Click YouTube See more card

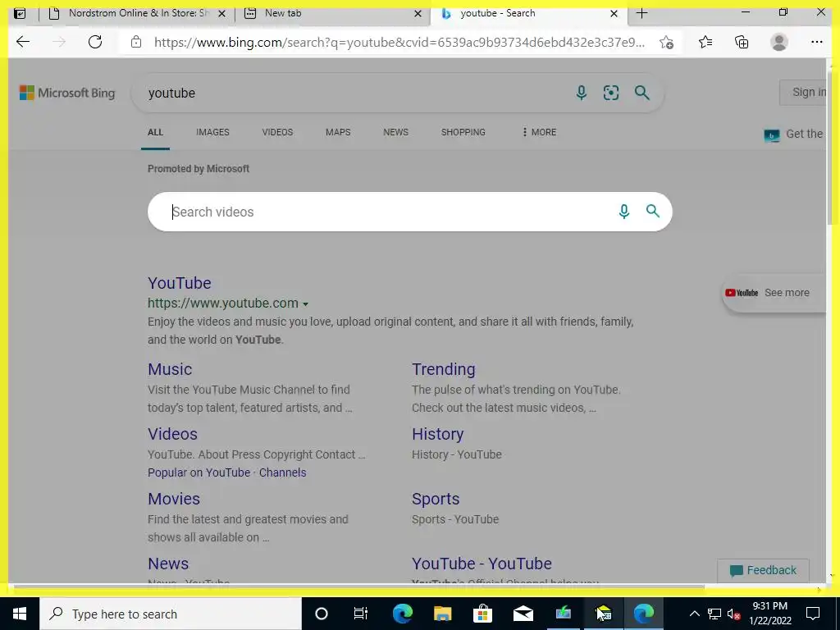[x=774, y=293]
